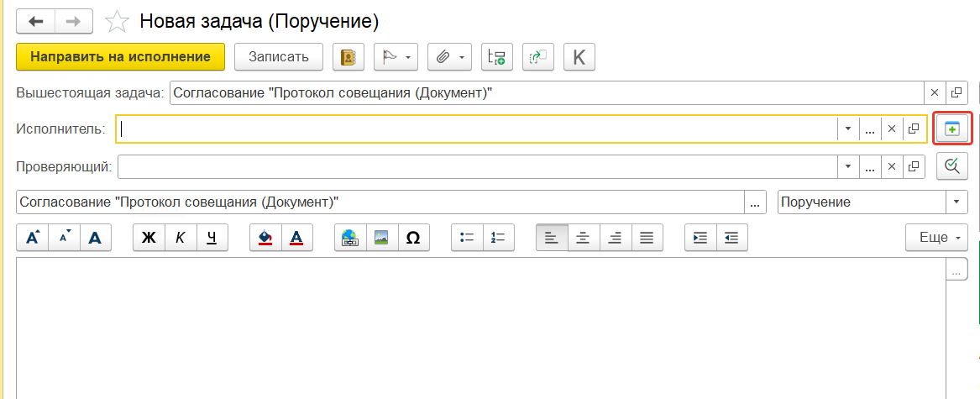Click the yellow "Направить на исполнение" button
This screenshot has width=980, height=399.
click(x=120, y=56)
